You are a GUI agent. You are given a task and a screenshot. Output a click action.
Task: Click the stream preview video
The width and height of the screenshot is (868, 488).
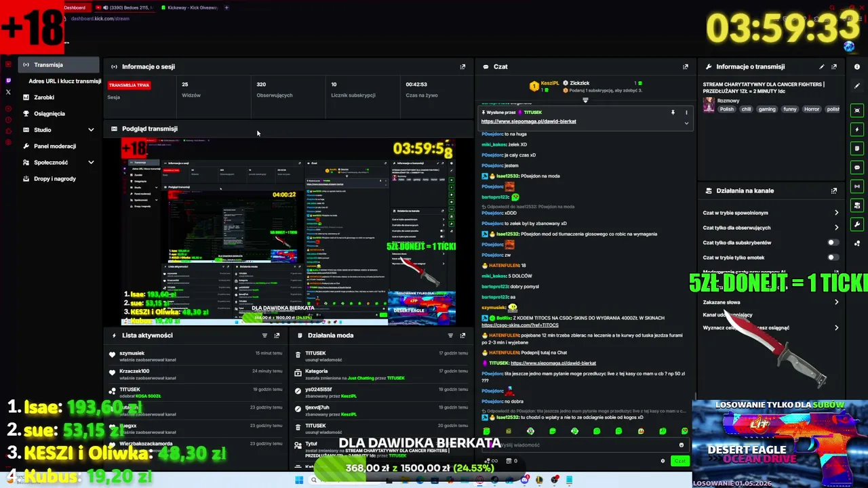point(288,232)
